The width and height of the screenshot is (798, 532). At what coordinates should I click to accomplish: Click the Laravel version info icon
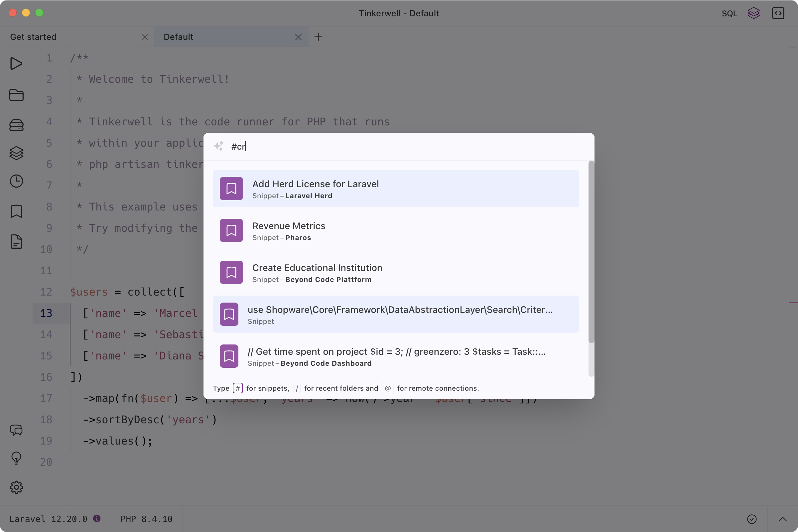coord(97,518)
